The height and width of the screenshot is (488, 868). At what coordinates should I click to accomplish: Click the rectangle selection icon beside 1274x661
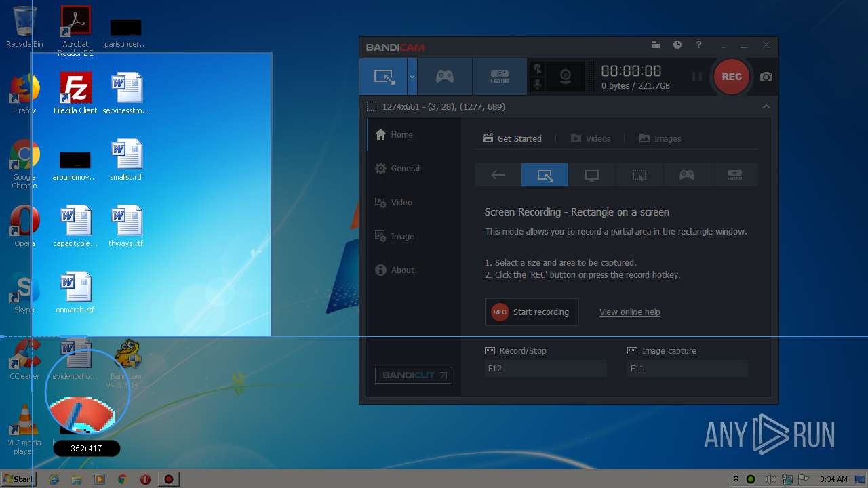(x=371, y=106)
